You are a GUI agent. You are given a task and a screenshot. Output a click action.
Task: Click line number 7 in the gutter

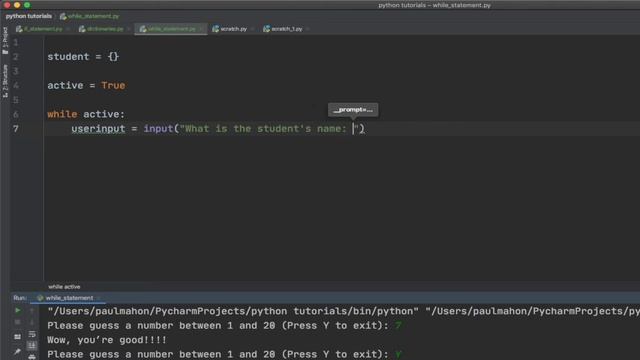[x=16, y=129]
